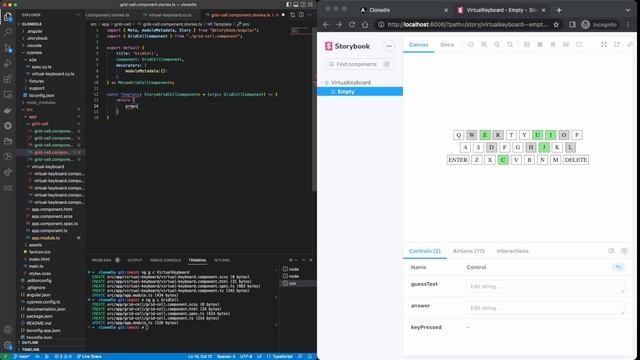Click the Q key on virtual keyboard

[x=458, y=135]
